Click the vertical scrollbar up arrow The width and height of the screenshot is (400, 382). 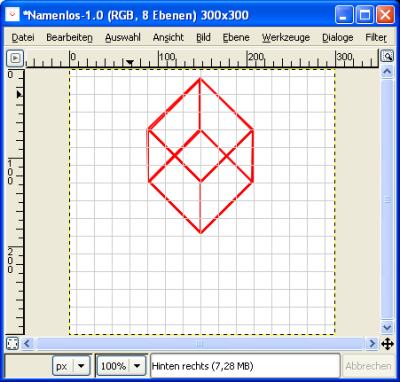[x=387, y=72]
